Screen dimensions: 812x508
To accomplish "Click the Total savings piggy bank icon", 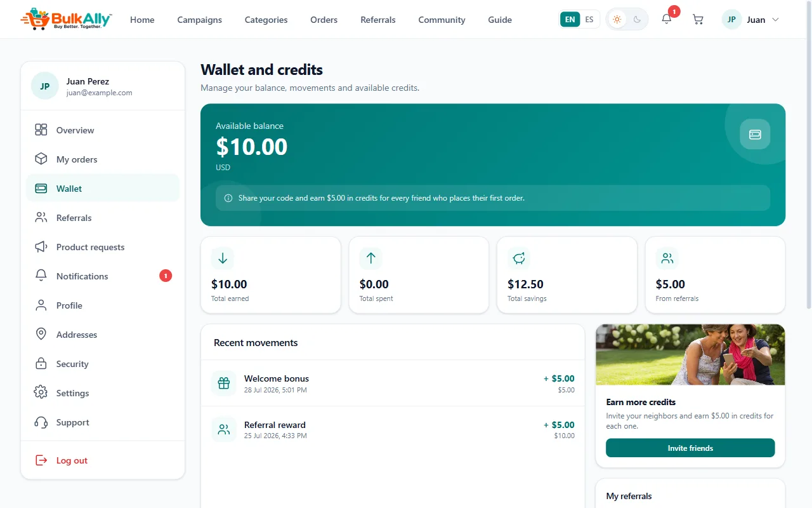I will point(519,258).
